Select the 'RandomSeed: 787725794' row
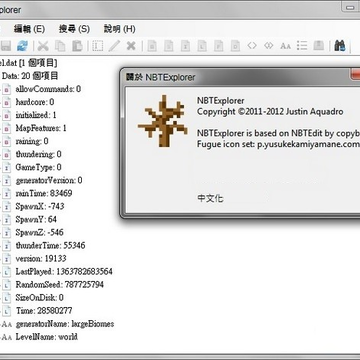The image size is (360, 360). pyautogui.click(x=60, y=285)
